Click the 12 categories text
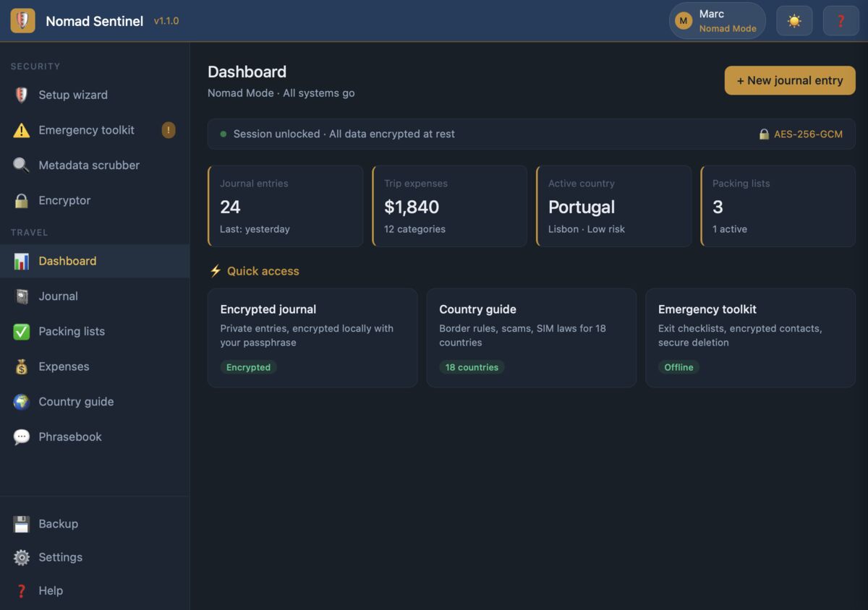868x610 pixels. [414, 229]
